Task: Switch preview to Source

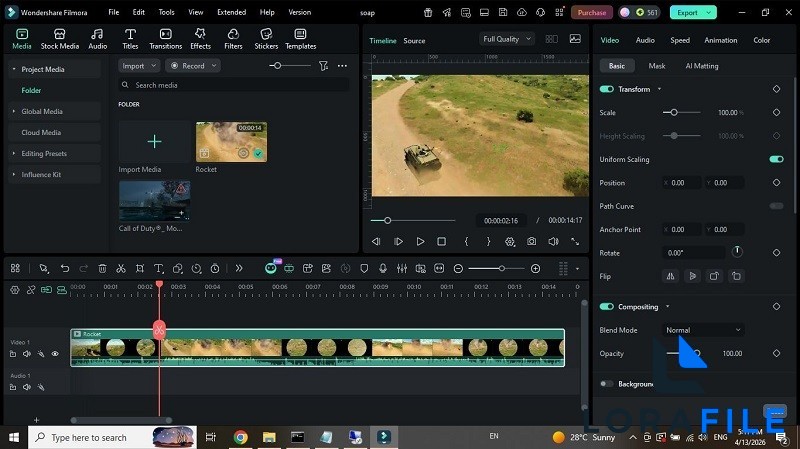Action: [x=414, y=41]
